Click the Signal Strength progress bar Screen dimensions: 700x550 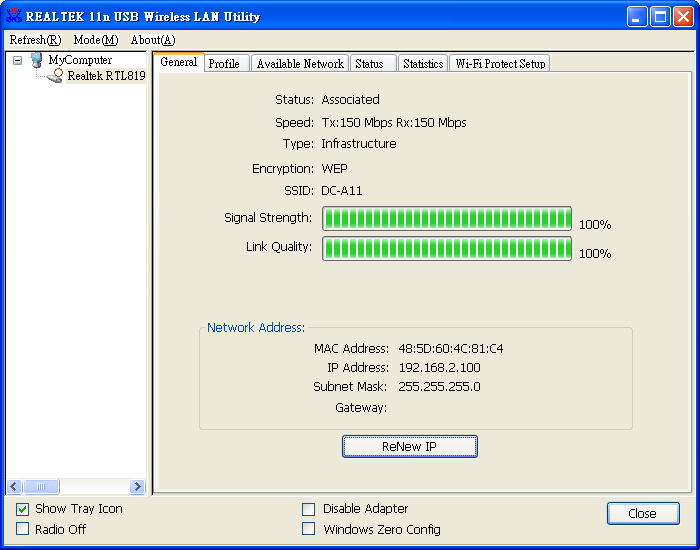[447, 219]
